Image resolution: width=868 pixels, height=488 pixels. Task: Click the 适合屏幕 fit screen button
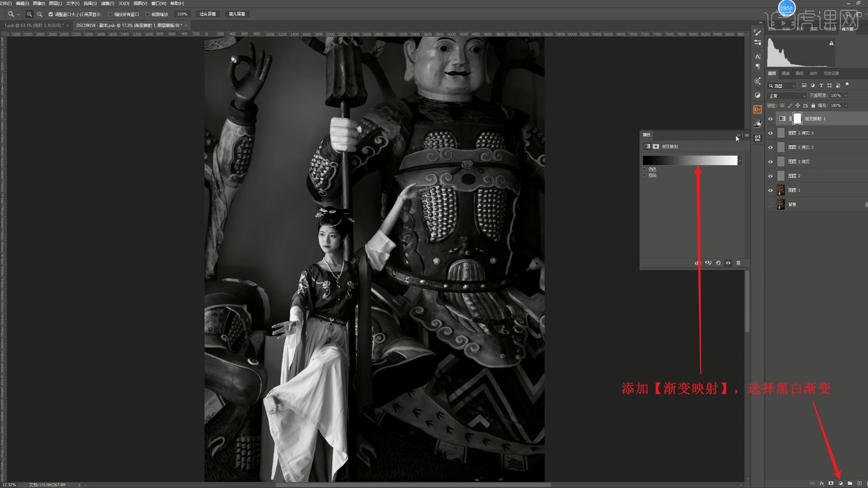click(x=208, y=14)
